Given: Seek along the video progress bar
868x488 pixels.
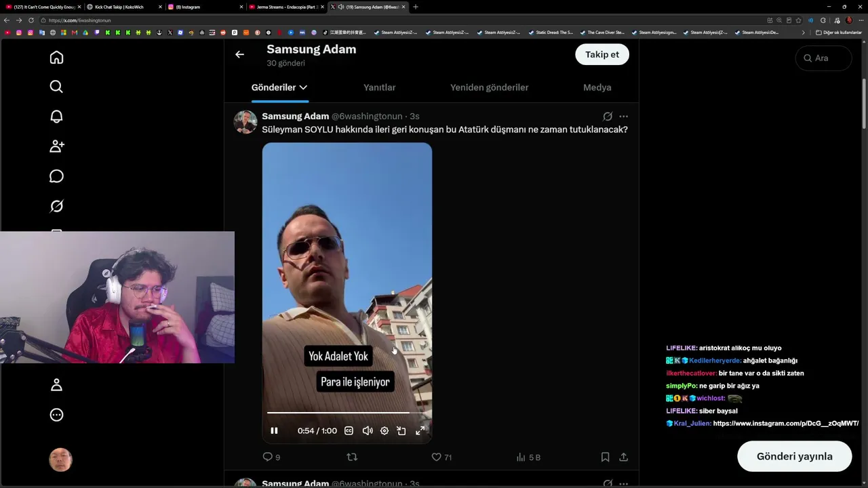Looking at the screenshot, I should pyautogui.click(x=347, y=412).
